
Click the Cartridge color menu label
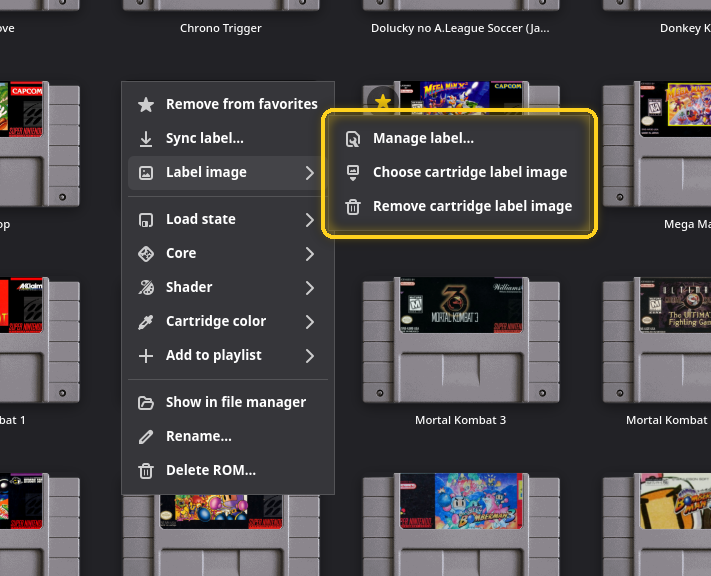tap(216, 321)
